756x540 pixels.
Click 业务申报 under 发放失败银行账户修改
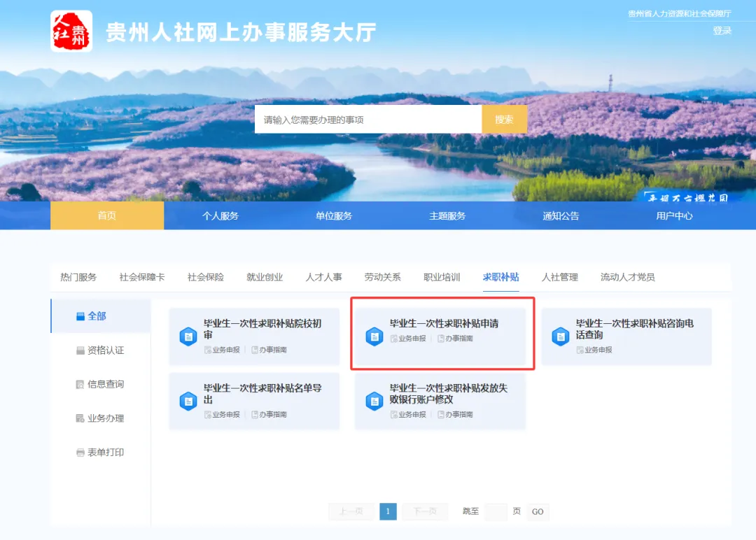[x=408, y=414]
